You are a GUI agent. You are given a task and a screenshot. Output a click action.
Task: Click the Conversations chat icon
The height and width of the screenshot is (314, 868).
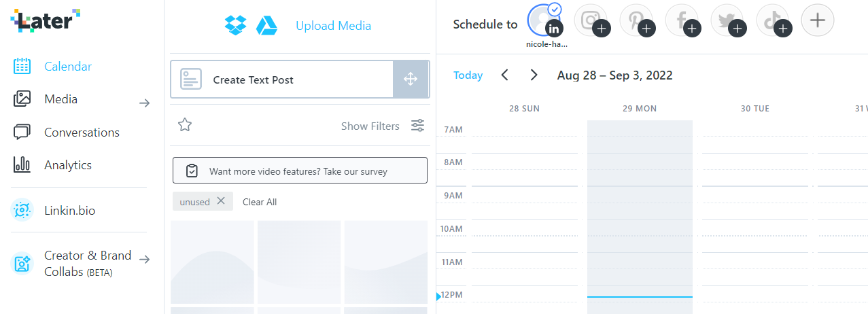coord(22,132)
